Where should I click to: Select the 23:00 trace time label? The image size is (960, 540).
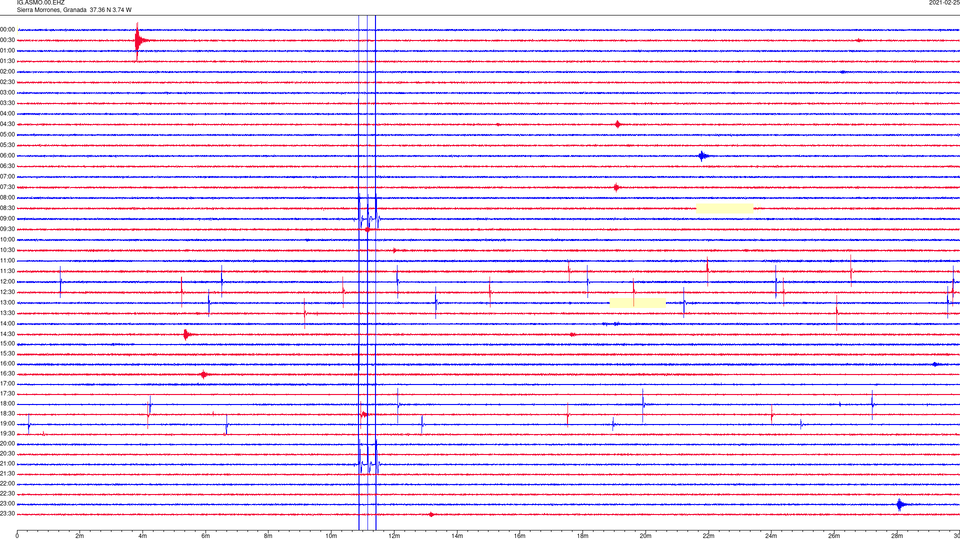[x=8, y=504]
